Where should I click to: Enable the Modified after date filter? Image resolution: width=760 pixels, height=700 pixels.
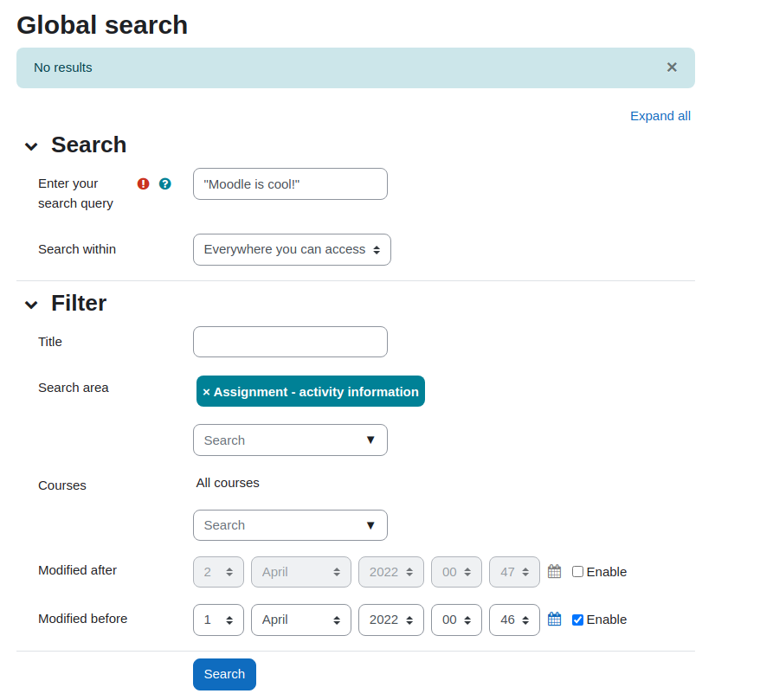tap(577, 572)
